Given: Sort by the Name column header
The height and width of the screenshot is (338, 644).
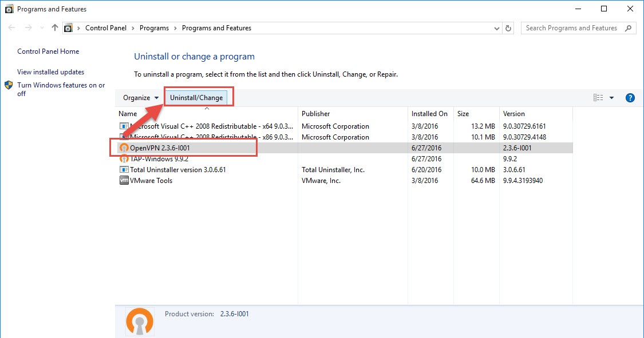Looking at the screenshot, I should click(207, 114).
